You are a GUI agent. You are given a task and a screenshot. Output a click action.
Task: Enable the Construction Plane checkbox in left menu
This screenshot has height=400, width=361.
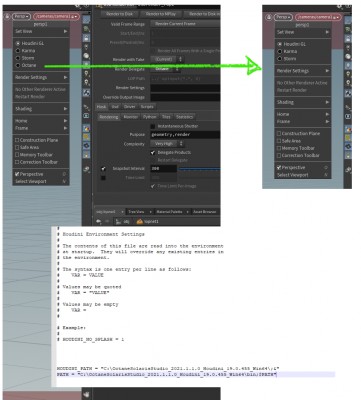coord(17,140)
